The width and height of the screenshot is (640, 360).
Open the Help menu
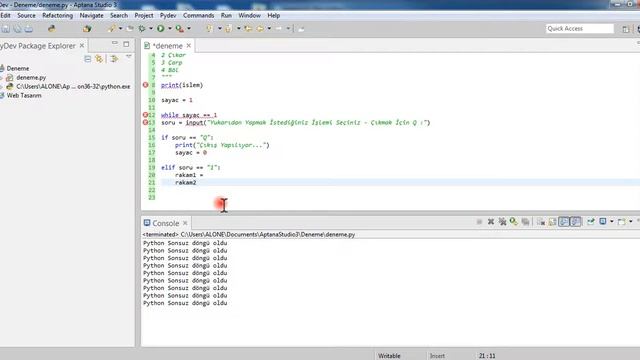(273, 16)
